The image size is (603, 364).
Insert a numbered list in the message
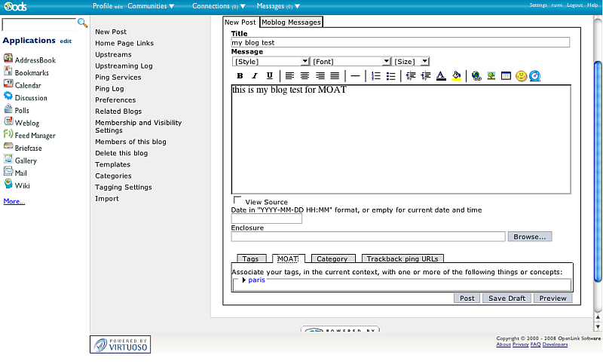(x=375, y=76)
